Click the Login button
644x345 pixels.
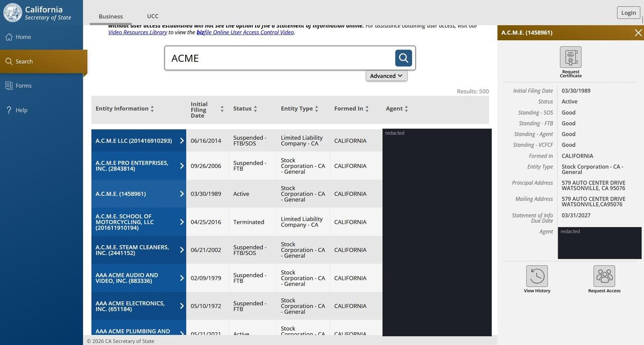pos(628,13)
